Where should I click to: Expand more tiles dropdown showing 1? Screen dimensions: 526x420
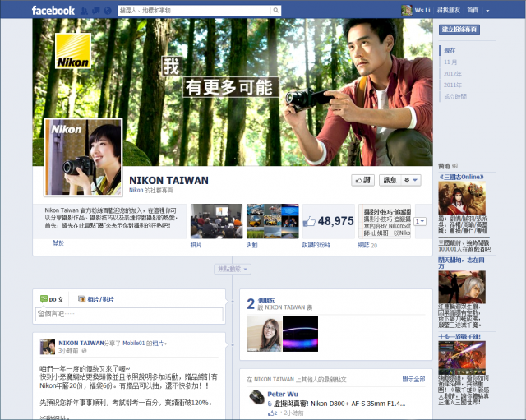(420, 221)
